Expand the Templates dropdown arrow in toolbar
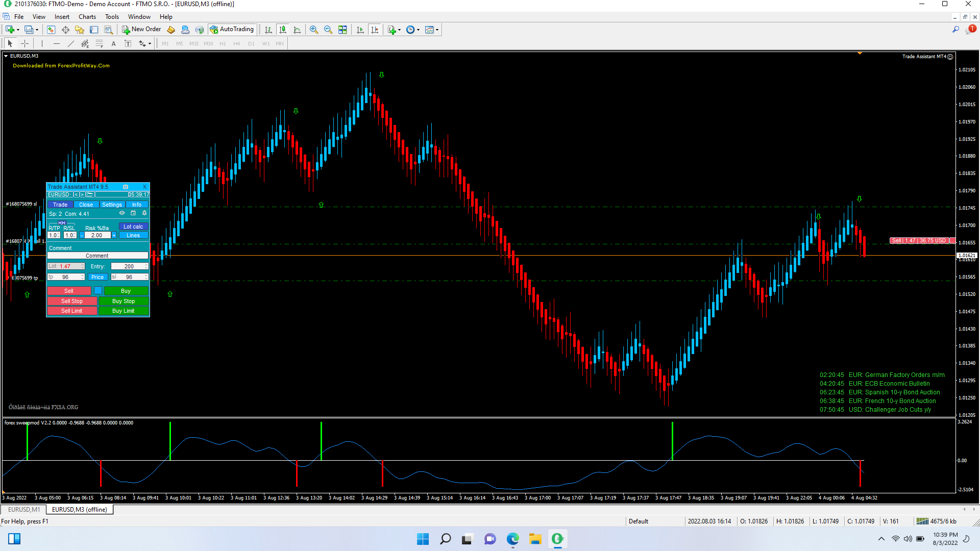The image size is (980, 551). point(437,30)
